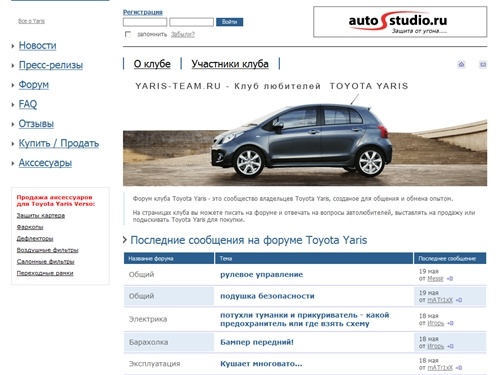Go to last post icon in Кушает многовато row
Screen dimensions: 500x375
click(x=459, y=368)
